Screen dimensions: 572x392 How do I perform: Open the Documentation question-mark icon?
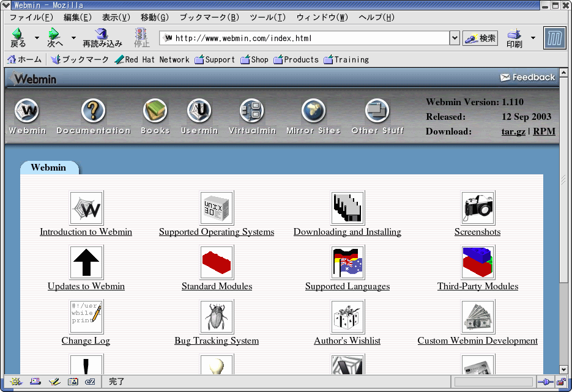pos(94,111)
